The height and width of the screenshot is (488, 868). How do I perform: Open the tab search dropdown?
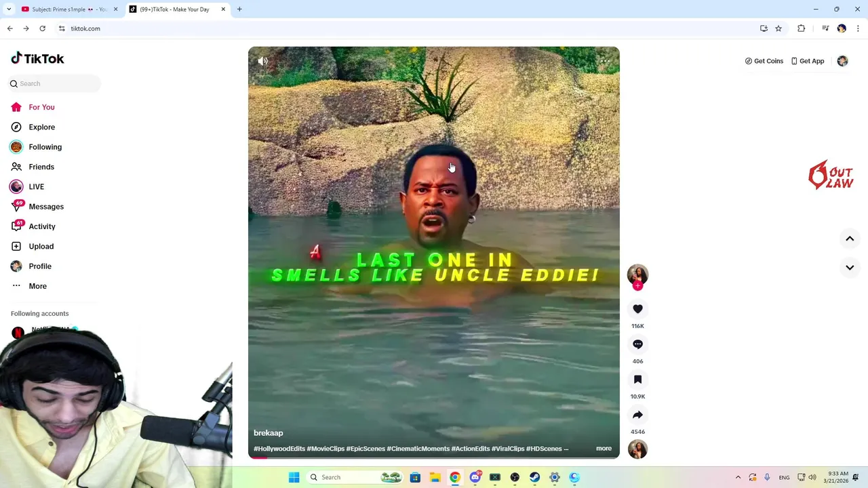[x=9, y=9]
